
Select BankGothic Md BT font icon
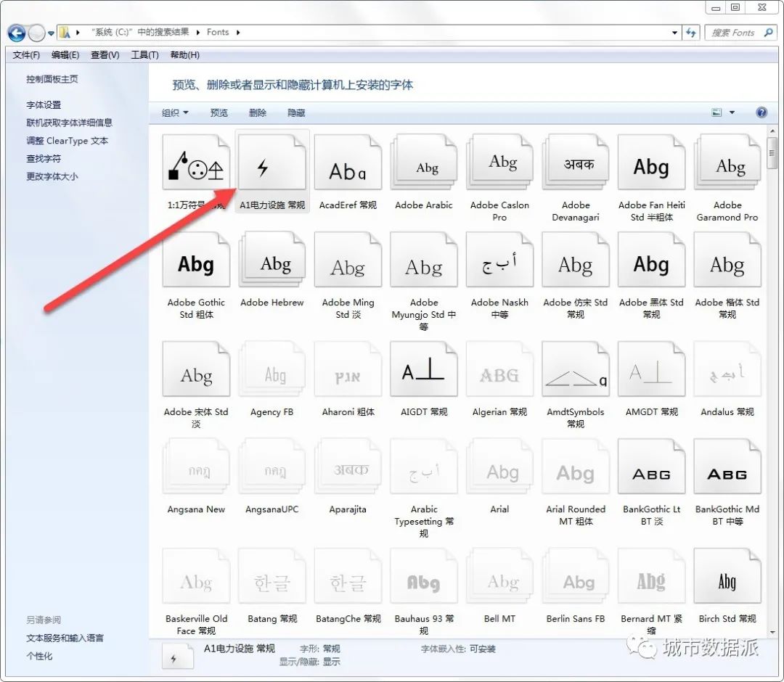(727, 467)
